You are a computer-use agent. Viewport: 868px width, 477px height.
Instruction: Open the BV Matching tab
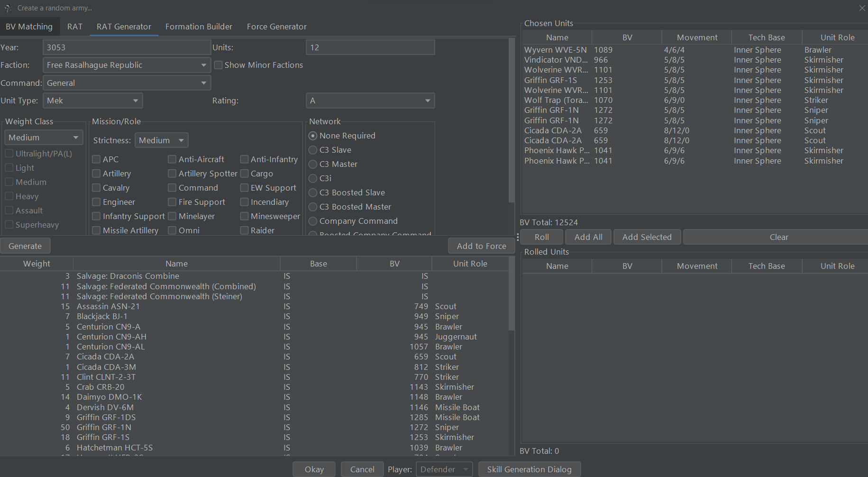tap(29, 27)
